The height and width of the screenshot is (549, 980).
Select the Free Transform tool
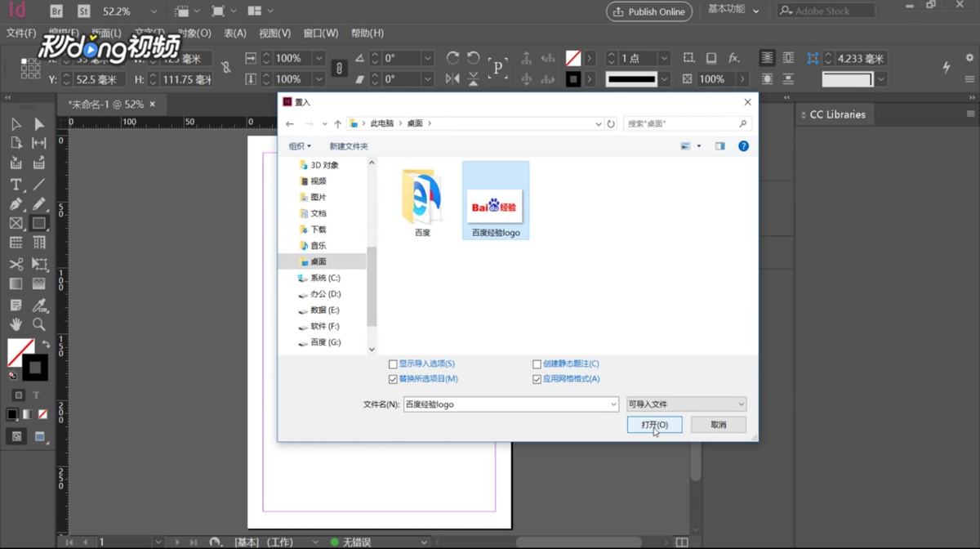coord(38,265)
